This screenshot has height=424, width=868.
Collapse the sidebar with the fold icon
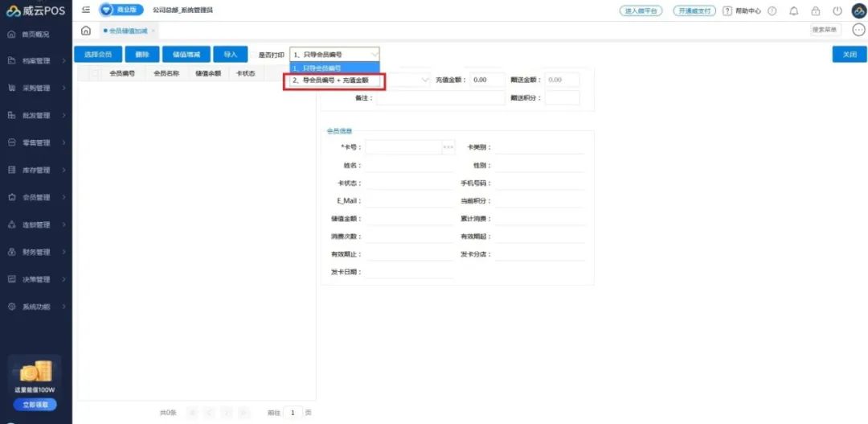(x=86, y=10)
